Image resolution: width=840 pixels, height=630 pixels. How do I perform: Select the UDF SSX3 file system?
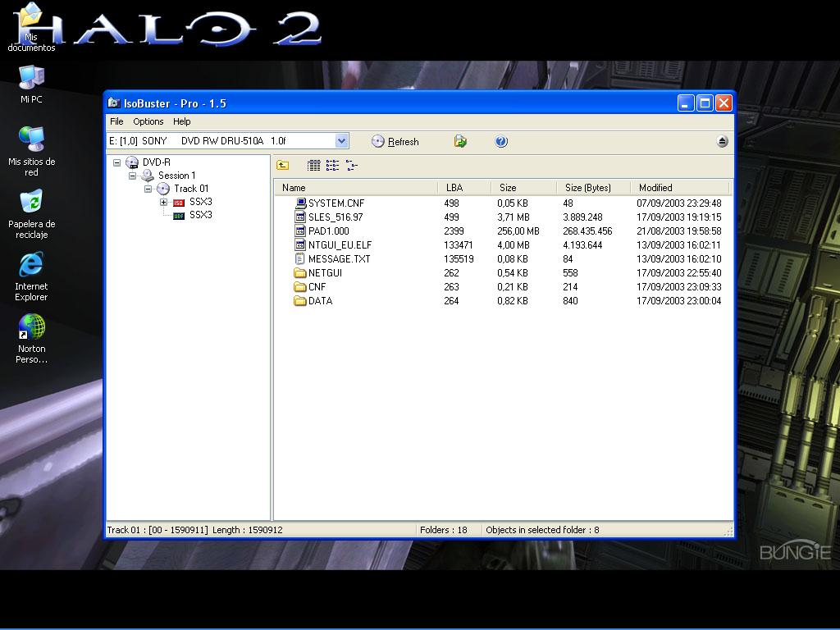200,215
